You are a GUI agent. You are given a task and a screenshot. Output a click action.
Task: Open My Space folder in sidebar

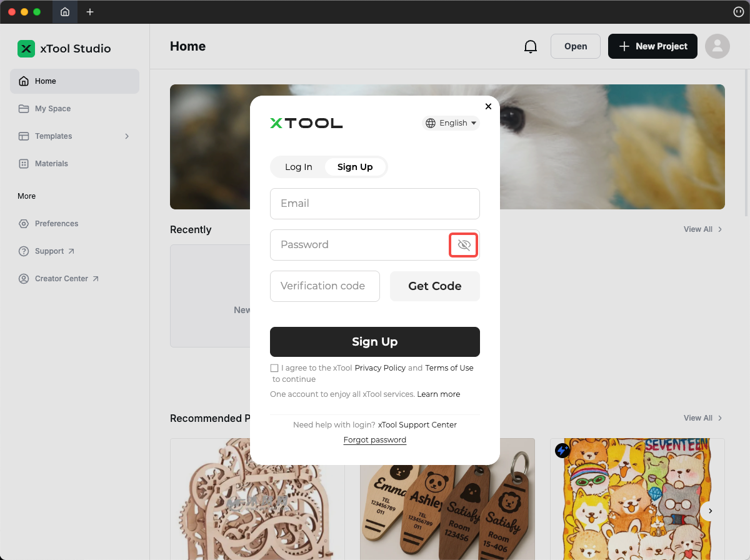52,109
